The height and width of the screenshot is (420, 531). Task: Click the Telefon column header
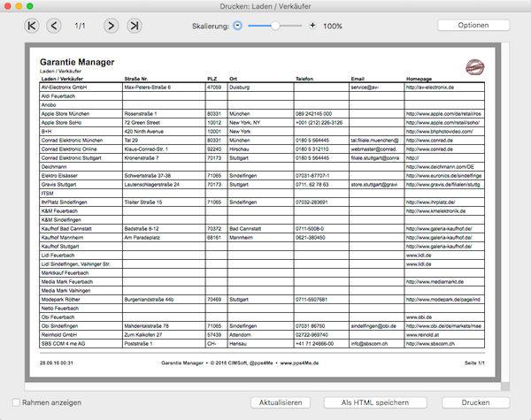pos(304,79)
